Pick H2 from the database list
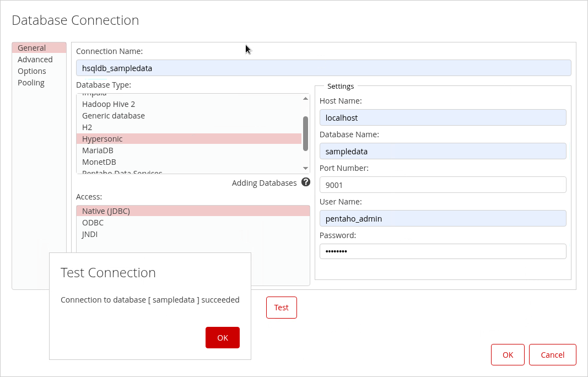The height and width of the screenshot is (377, 588). click(x=87, y=127)
